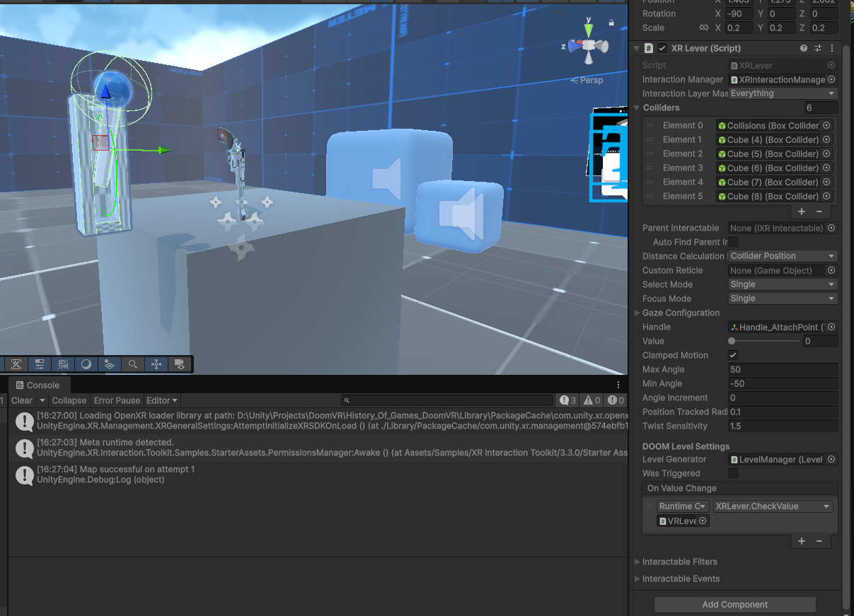The image size is (854, 616).
Task: Remove selected element from Colliders list
Action: [x=819, y=211]
